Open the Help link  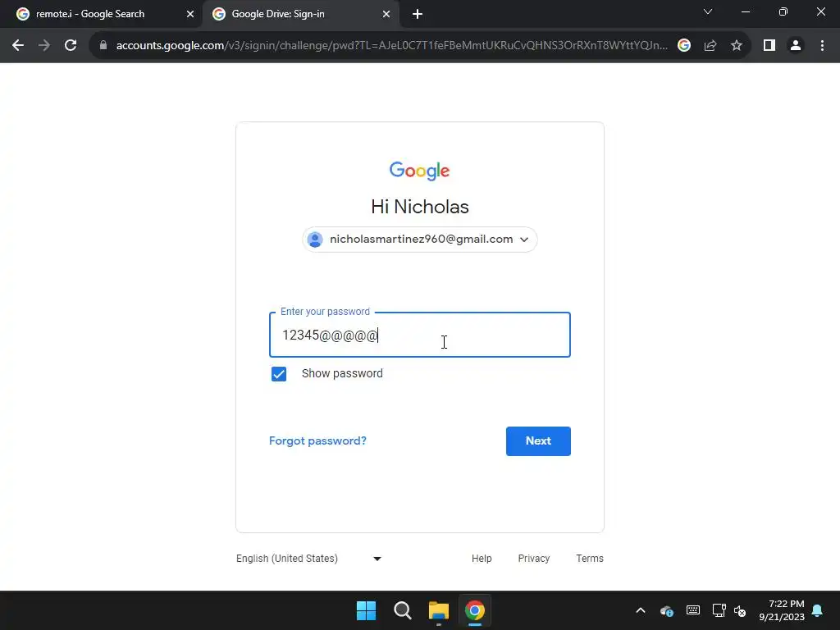coord(482,559)
